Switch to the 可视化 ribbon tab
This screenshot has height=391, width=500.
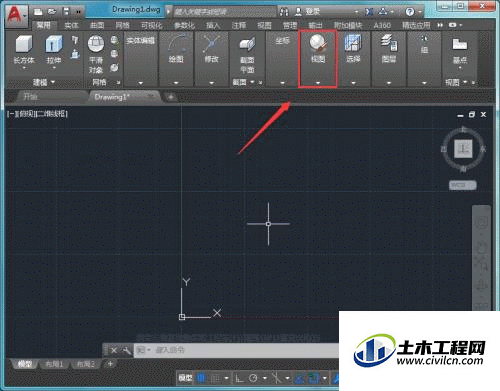click(x=151, y=25)
